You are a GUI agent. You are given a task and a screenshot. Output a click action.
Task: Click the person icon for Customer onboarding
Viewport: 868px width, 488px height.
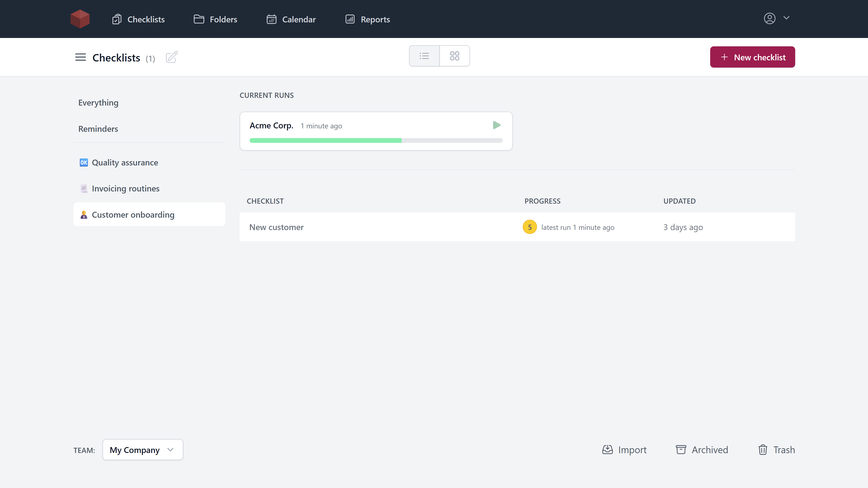click(84, 215)
